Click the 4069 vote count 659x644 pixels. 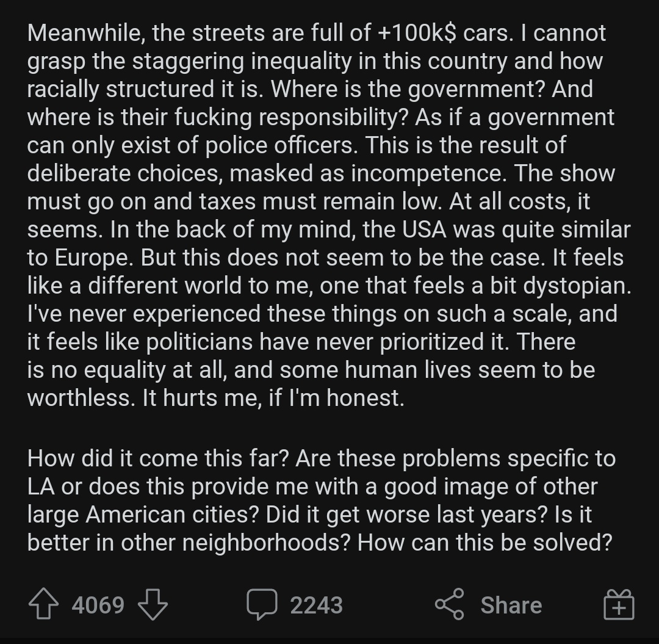[98, 606]
